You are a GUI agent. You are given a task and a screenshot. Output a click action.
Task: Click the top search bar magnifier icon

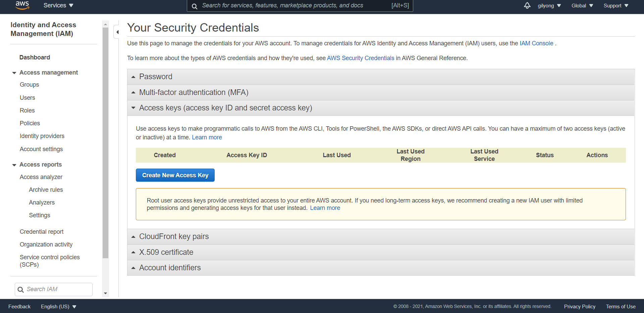point(195,6)
